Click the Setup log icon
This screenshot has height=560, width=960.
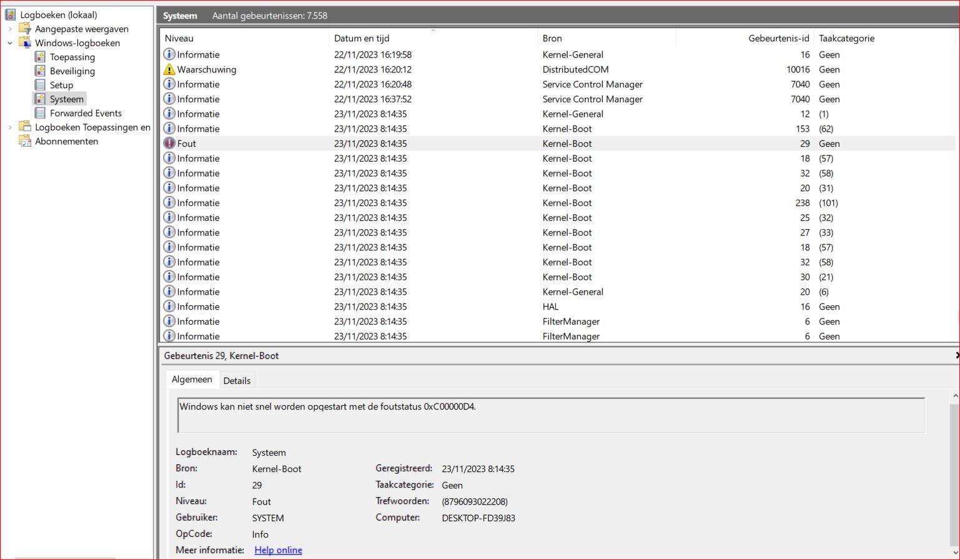(x=40, y=85)
